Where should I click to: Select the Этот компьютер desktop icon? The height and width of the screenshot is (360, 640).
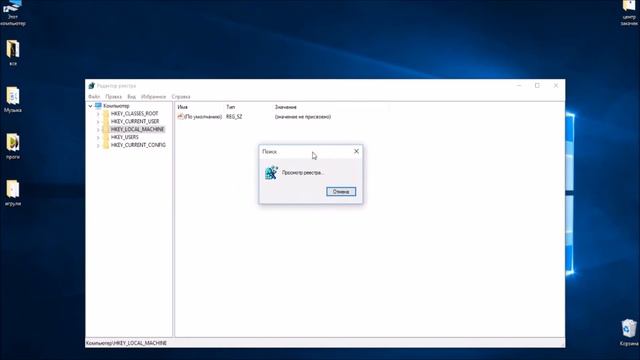pos(12,13)
